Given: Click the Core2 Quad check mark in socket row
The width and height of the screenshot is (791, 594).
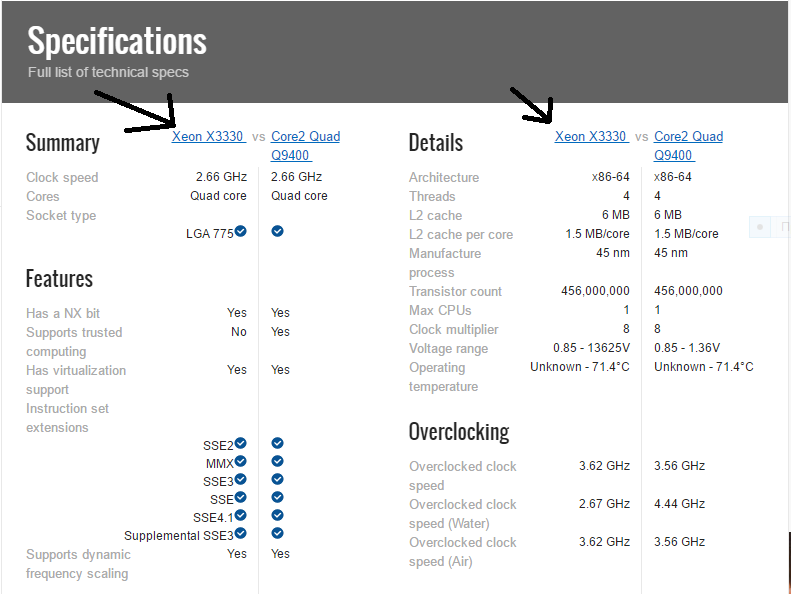Looking at the screenshot, I should coord(277,231).
